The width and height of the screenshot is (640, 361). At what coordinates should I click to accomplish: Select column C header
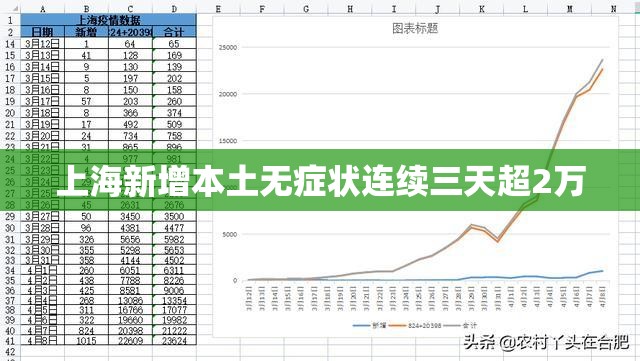[130, 9]
